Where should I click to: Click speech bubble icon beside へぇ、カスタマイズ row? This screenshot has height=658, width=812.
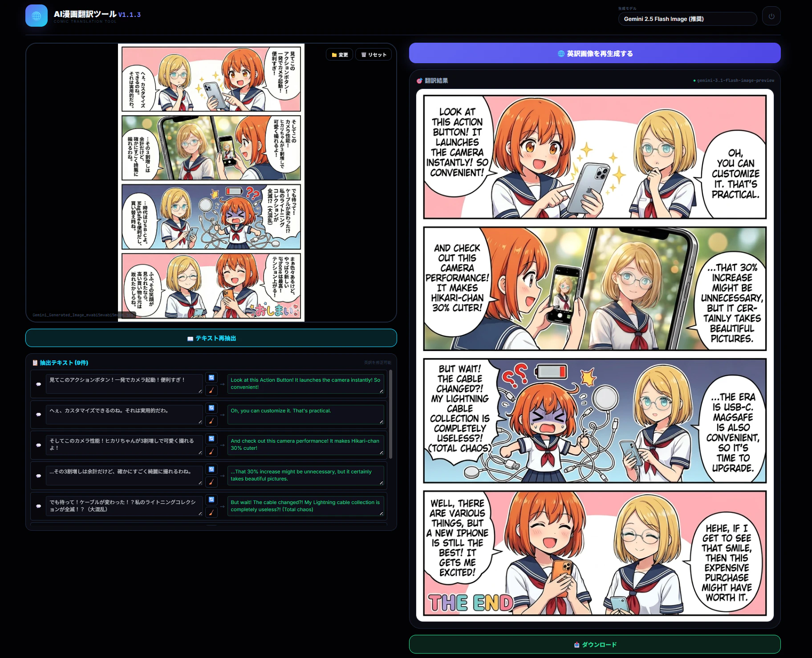coord(39,415)
